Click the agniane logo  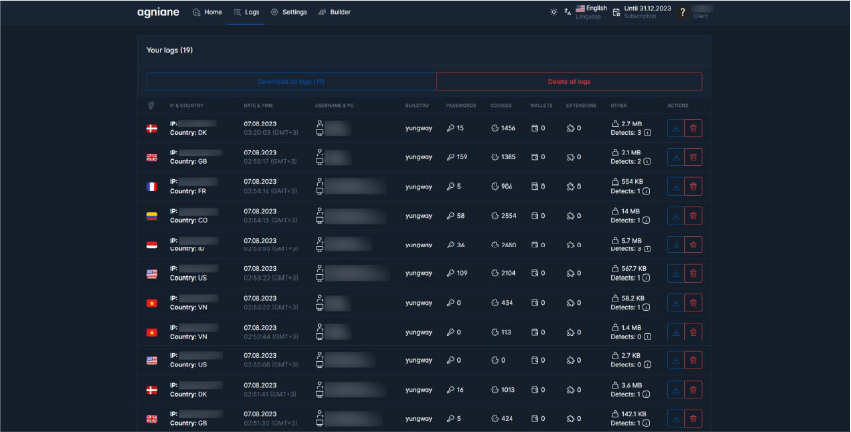[x=159, y=12]
